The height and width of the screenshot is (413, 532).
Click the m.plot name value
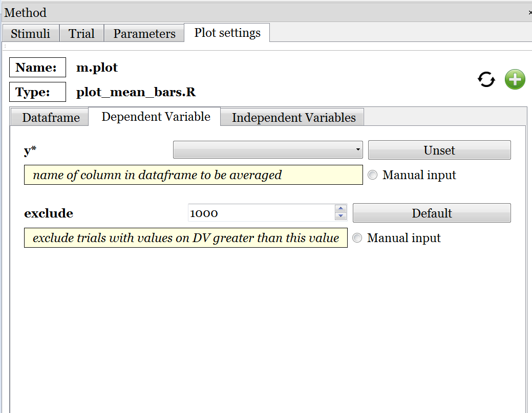click(97, 68)
